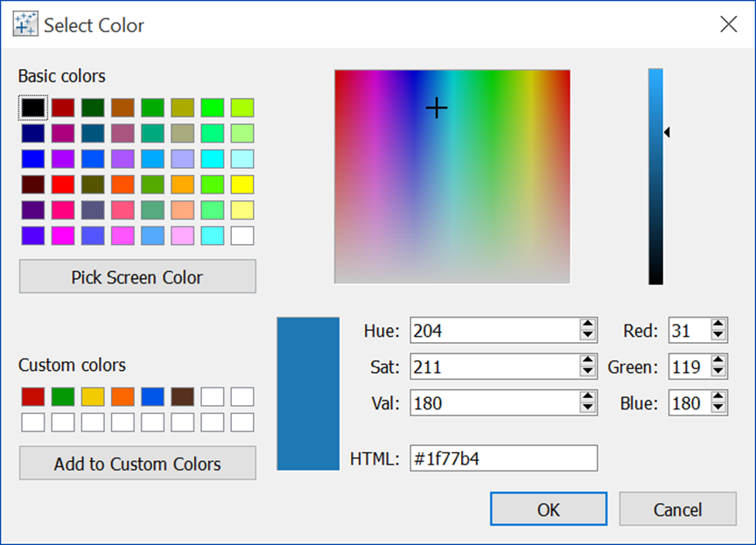
Task: Click Add to Custom Colors
Action: [x=137, y=464]
